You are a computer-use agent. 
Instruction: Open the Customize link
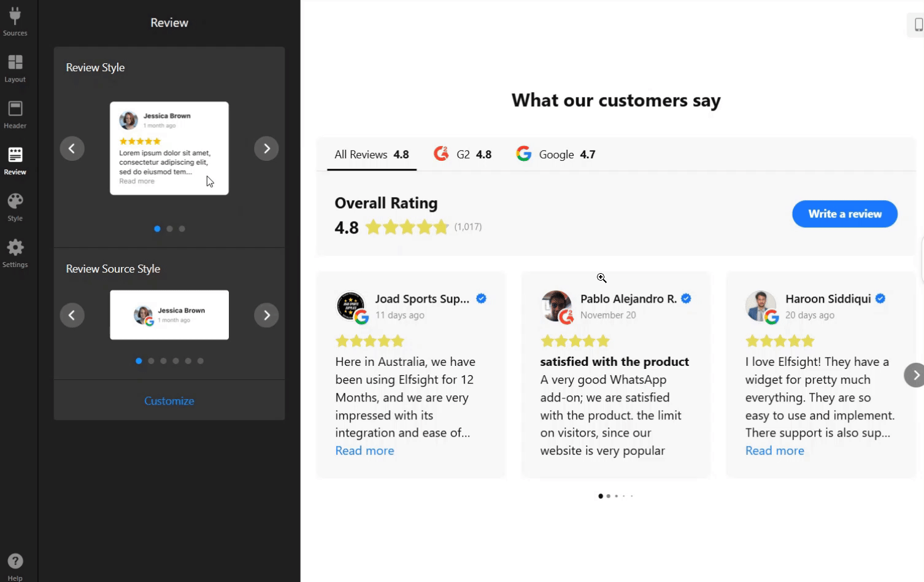click(x=169, y=401)
